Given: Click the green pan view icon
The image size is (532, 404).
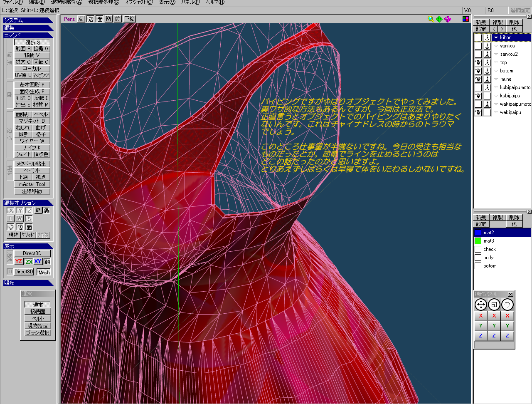Looking at the screenshot, I should tap(439, 19).
